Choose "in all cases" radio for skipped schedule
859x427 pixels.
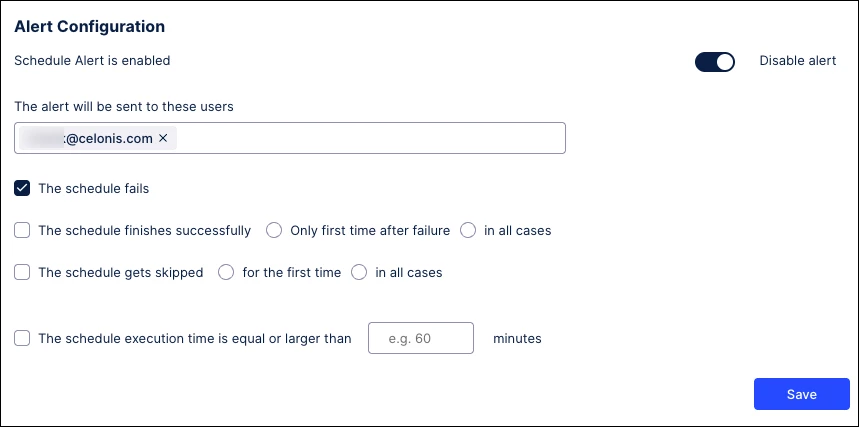coord(359,272)
